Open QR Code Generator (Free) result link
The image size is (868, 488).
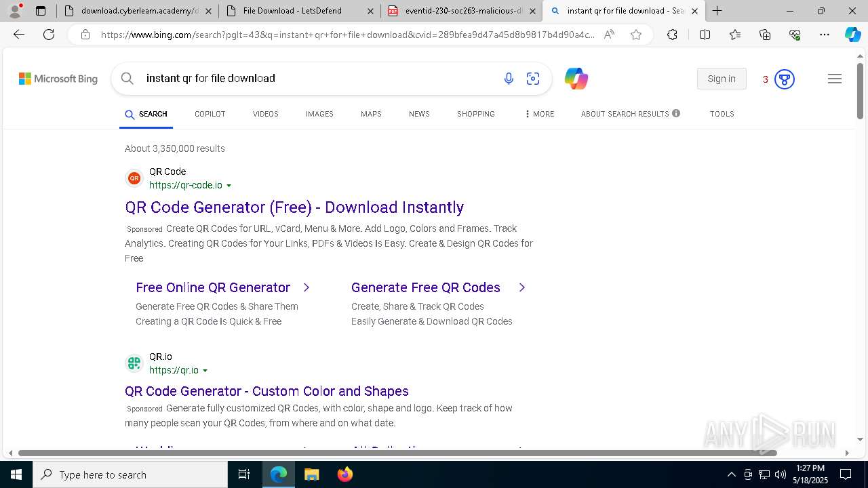click(x=294, y=207)
